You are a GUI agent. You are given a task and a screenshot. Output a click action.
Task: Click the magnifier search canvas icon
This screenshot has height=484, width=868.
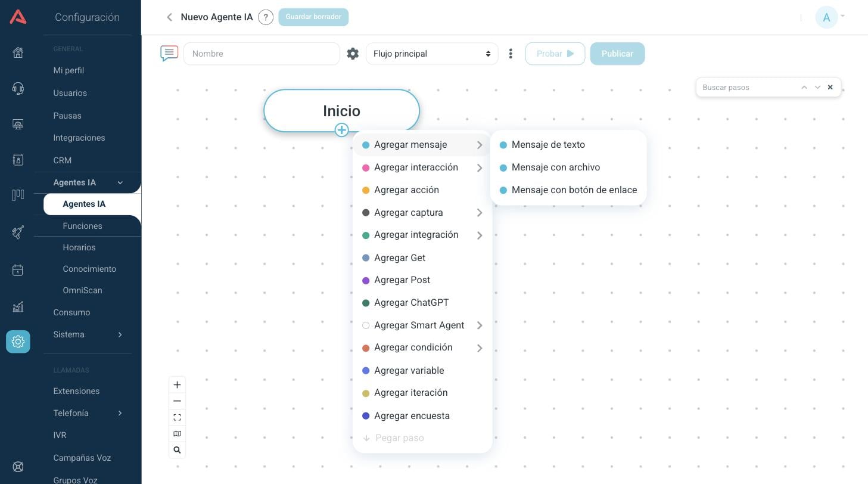(177, 450)
